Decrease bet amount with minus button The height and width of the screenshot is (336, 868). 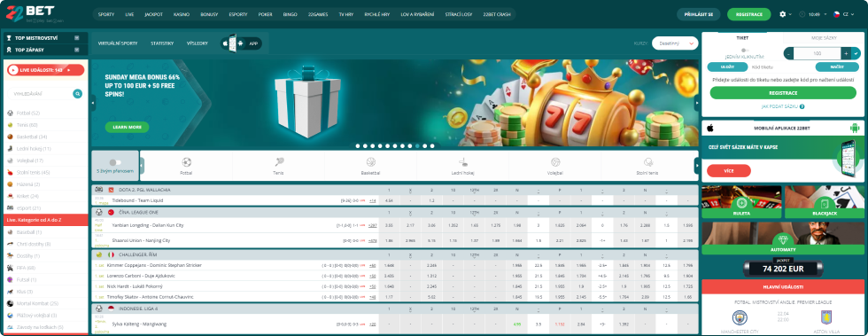[788, 54]
